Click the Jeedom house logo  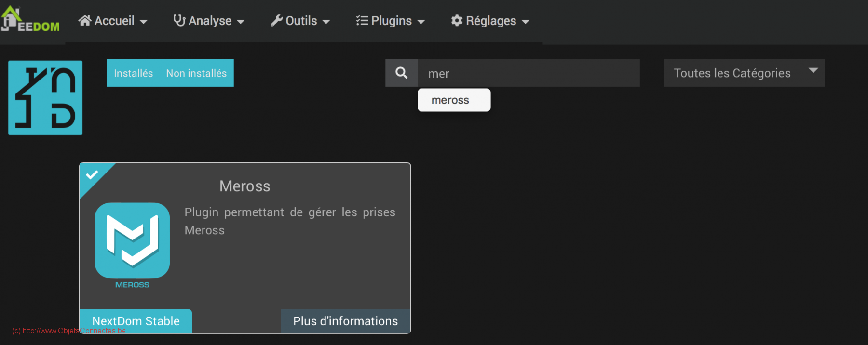30,19
